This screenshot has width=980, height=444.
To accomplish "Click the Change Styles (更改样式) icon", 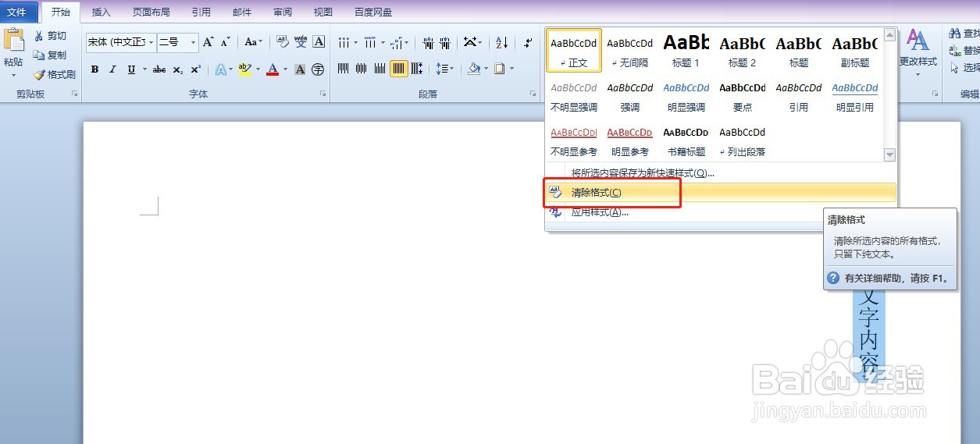I will point(918,41).
